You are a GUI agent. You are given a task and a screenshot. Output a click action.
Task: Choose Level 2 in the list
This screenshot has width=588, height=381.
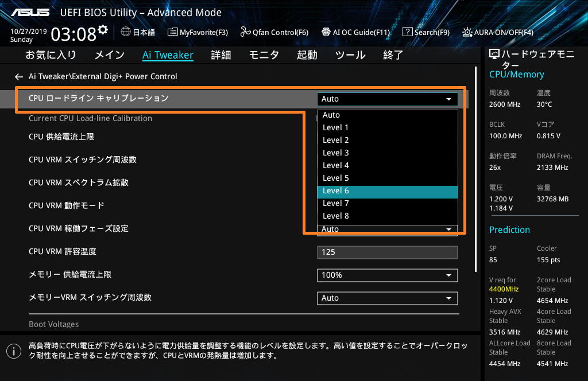pyautogui.click(x=388, y=140)
